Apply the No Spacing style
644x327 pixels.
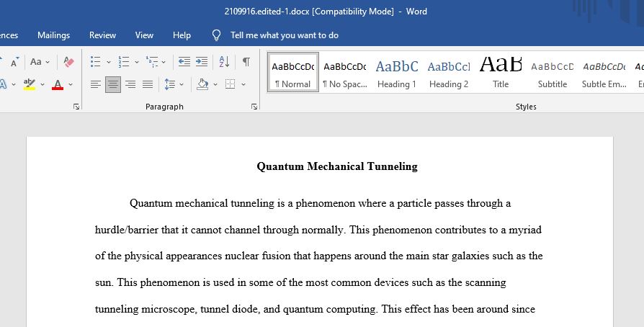tap(345, 72)
